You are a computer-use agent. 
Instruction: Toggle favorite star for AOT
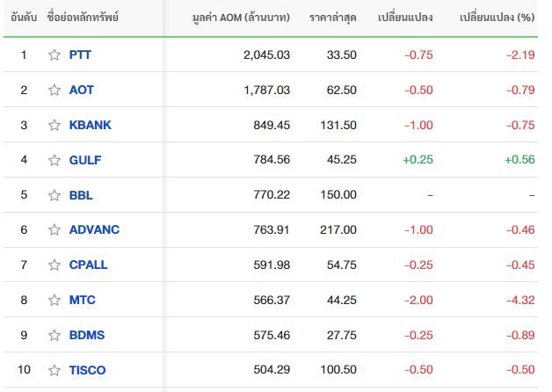coord(54,90)
